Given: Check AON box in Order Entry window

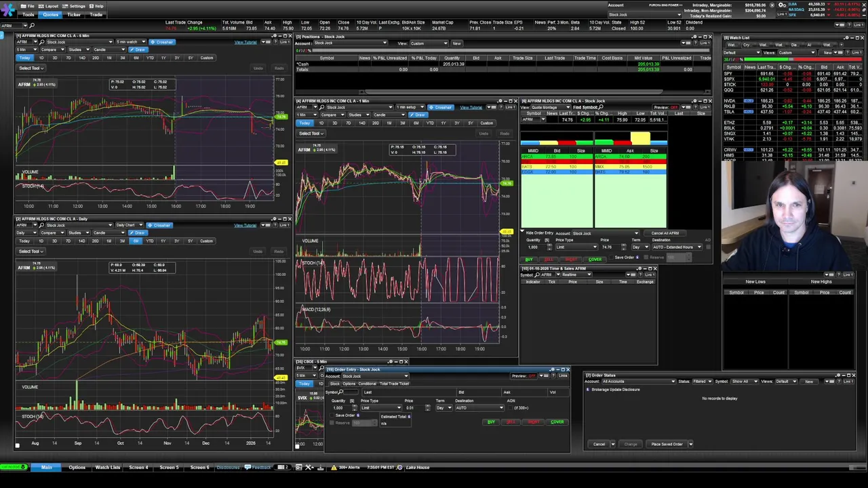Looking at the screenshot, I should (511, 408).
